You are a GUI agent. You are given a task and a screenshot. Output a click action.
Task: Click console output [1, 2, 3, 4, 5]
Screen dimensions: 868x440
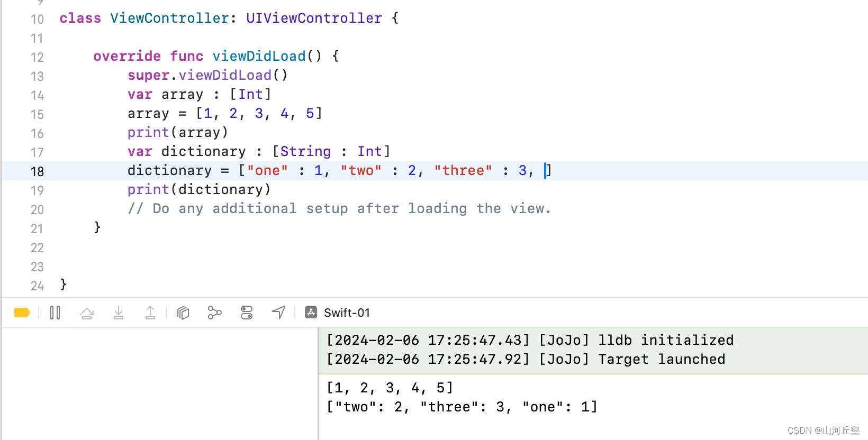click(x=390, y=388)
